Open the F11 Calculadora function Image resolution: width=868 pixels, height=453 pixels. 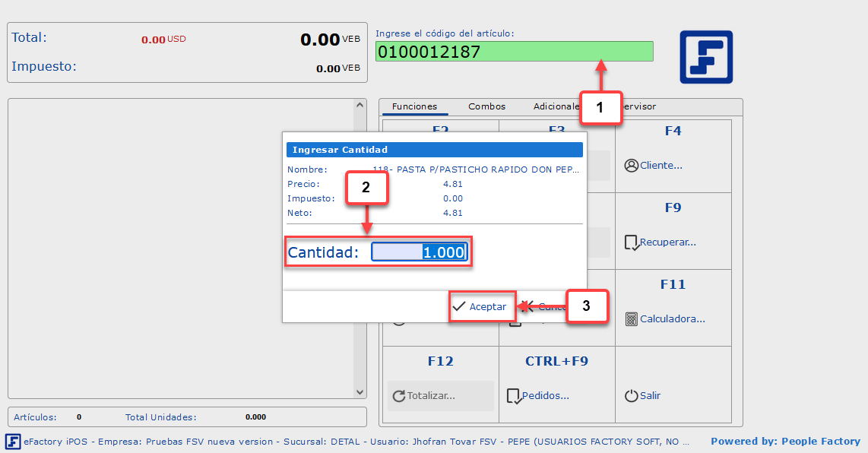[673, 308]
